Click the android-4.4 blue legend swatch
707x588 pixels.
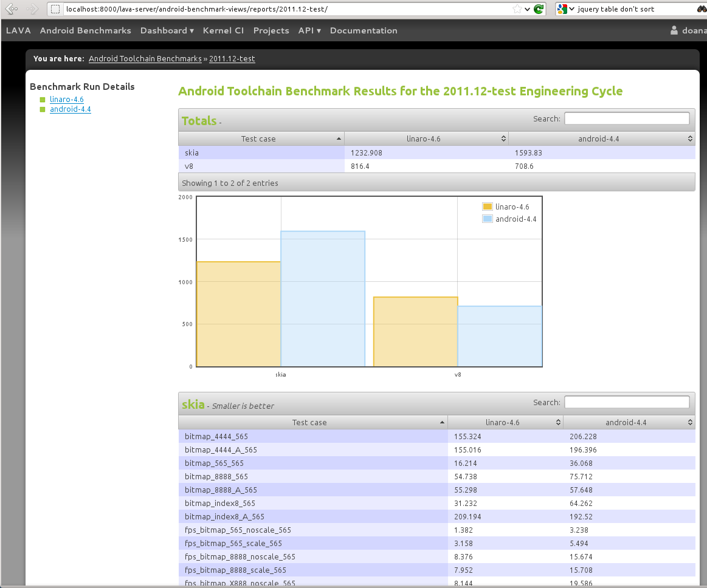pyautogui.click(x=487, y=219)
